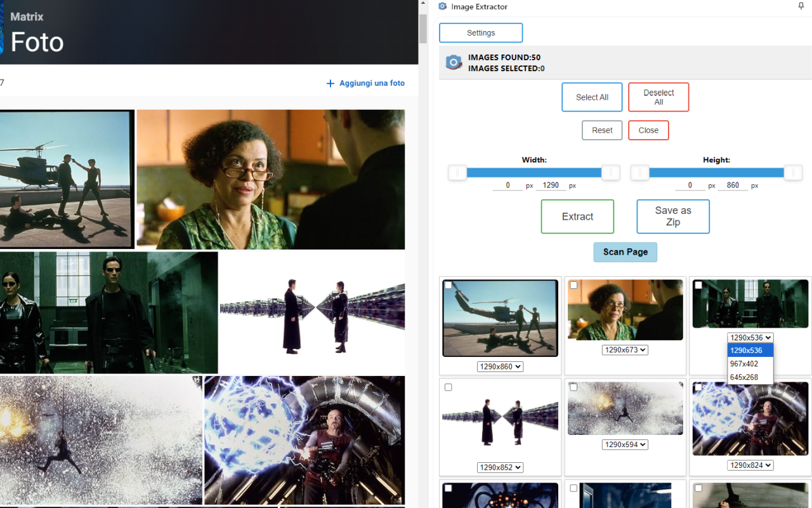Click the Height slider's left handle

pyautogui.click(x=640, y=173)
